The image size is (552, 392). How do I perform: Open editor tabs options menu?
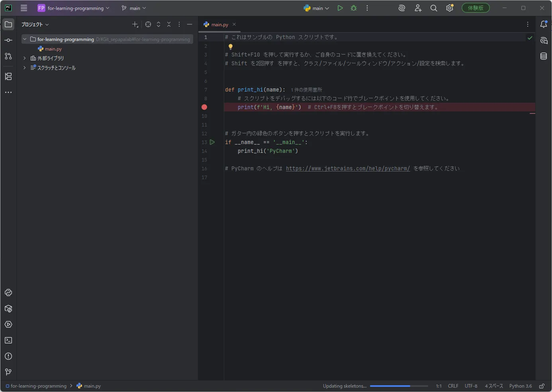528,24
